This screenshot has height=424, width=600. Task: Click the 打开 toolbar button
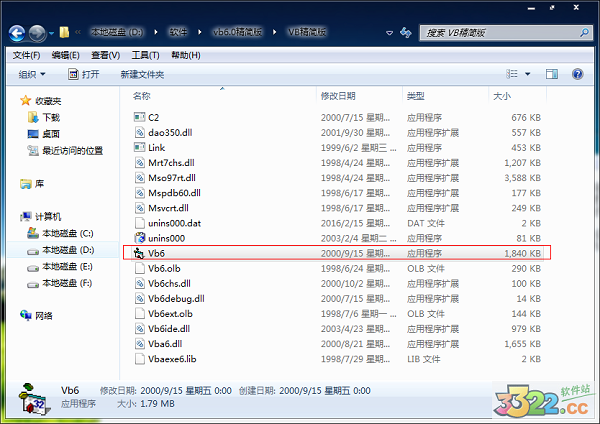tap(84, 74)
